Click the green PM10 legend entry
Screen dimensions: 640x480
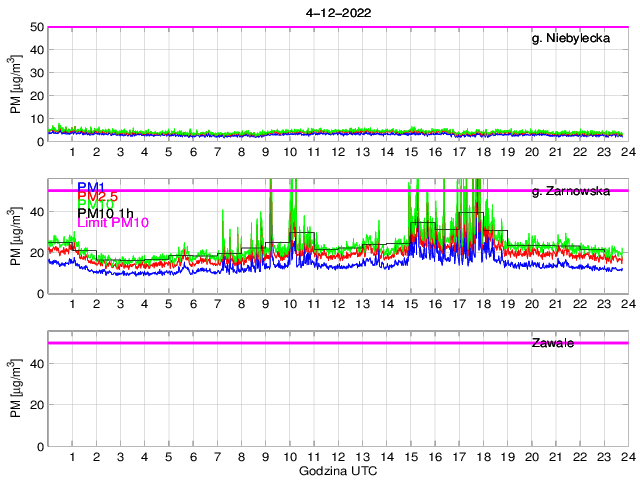click(95, 204)
